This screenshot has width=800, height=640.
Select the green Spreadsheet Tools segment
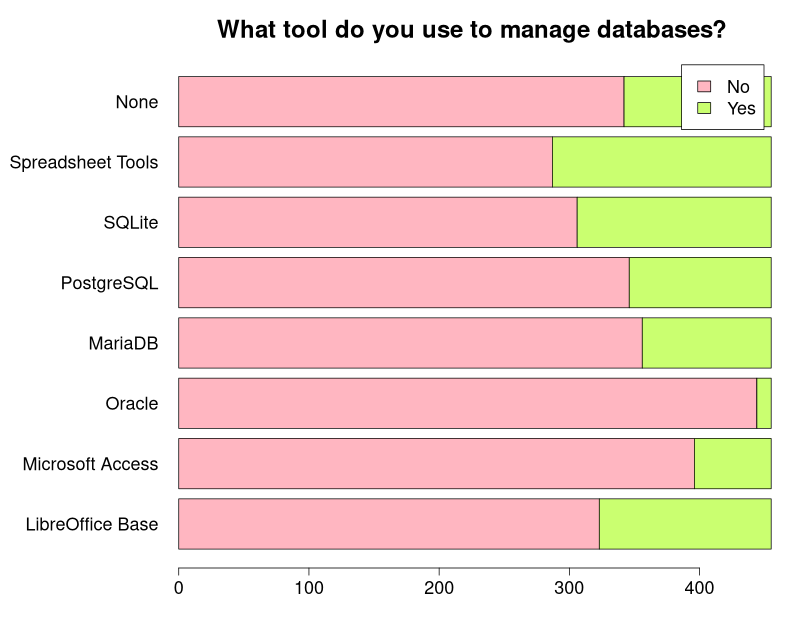[x=662, y=162]
